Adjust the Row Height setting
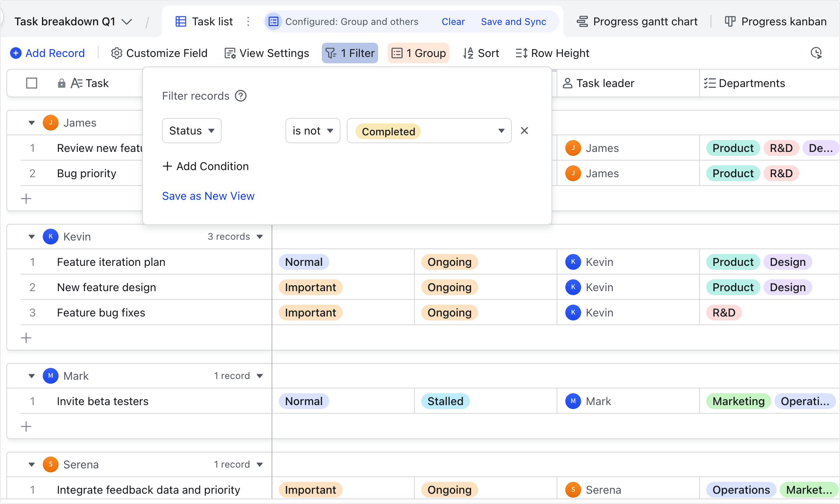The height and width of the screenshot is (504, 840). point(552,53)
